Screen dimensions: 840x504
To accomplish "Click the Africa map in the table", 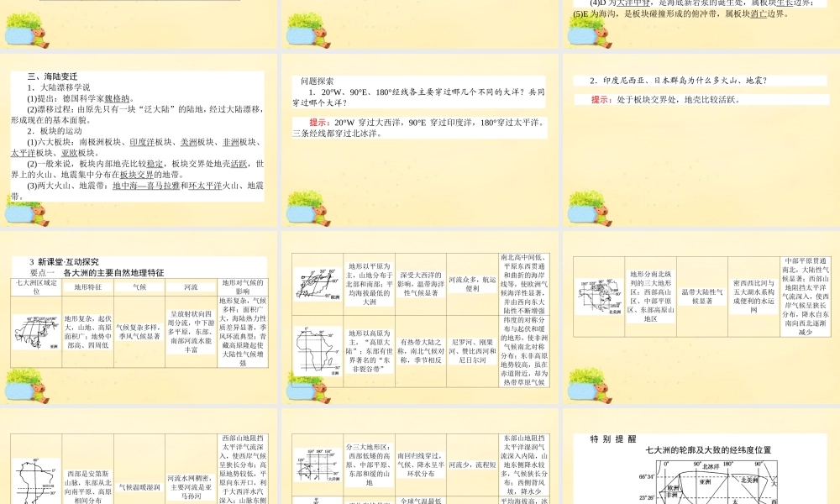I will coord(318,351).
